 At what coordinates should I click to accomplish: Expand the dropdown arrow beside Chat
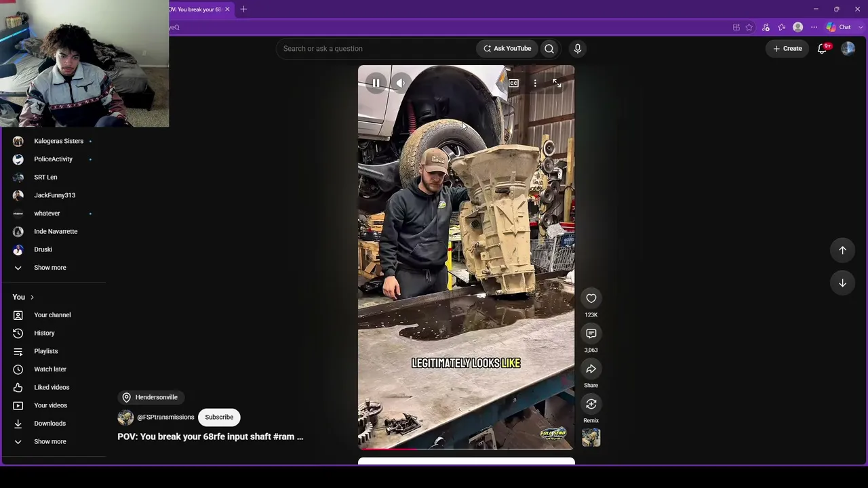pos(859,27)
